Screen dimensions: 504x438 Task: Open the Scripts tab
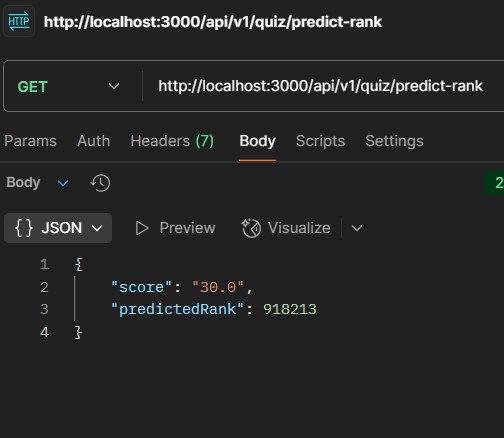click(x=320, y=141)
